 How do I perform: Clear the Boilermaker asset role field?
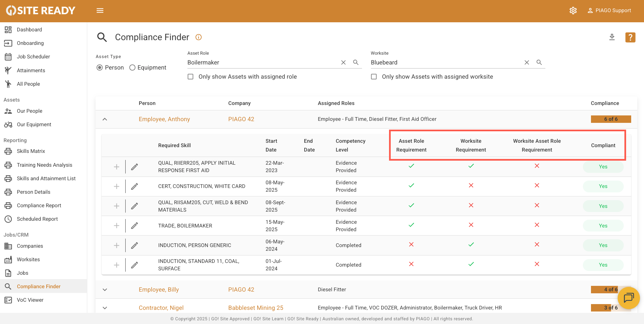pos(343,62)
